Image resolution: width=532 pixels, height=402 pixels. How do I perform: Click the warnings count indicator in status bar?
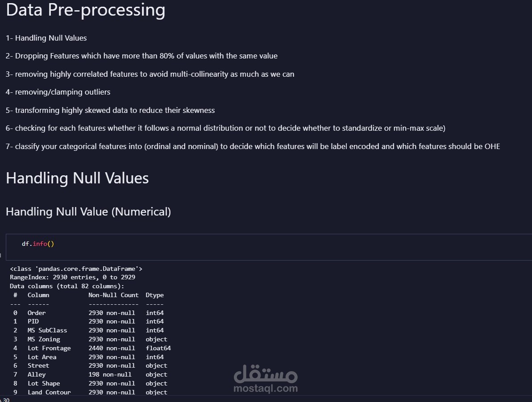coord(5,400)
